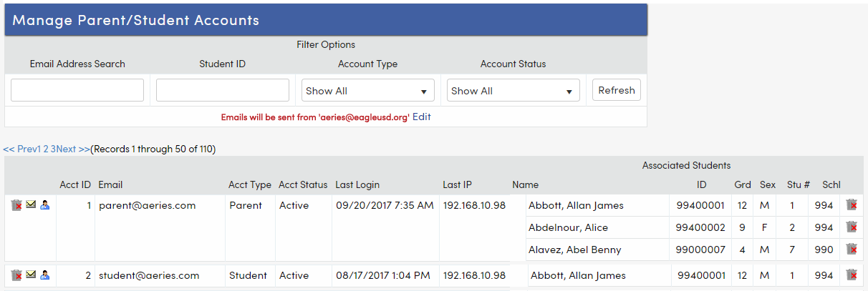This screenshot has width=868, height=291.
Task: Open the Account Type dropdown
Action: pyautogui.click(x=368, y=91)
